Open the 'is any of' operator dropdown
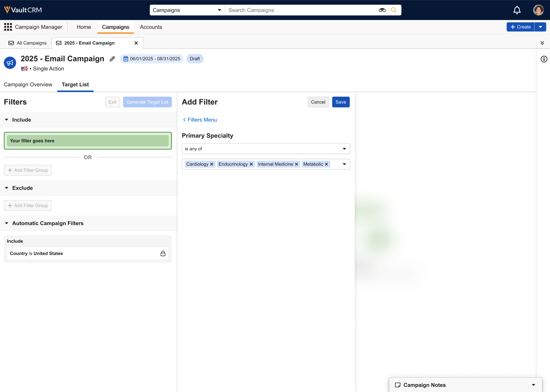550x392 pixels. pyautogui.click(x=266, y=149)
